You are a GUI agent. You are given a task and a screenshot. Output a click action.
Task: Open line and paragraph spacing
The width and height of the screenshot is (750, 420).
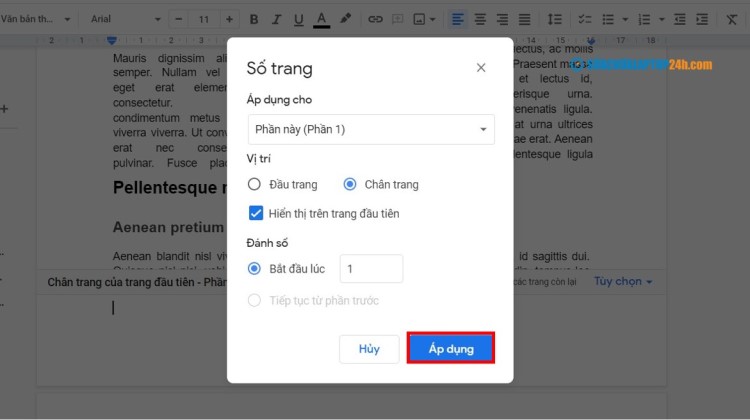(x=554, y=19)
